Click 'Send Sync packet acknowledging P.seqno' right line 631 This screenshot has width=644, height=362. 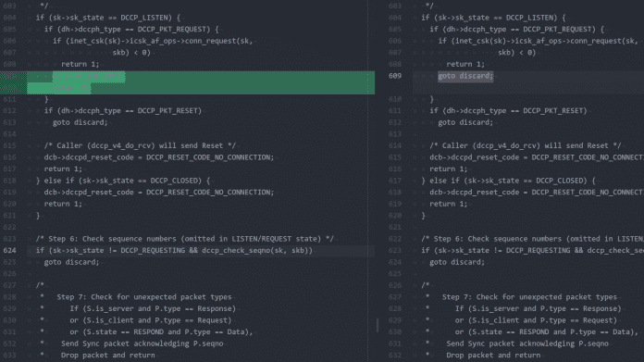point(527,343)
